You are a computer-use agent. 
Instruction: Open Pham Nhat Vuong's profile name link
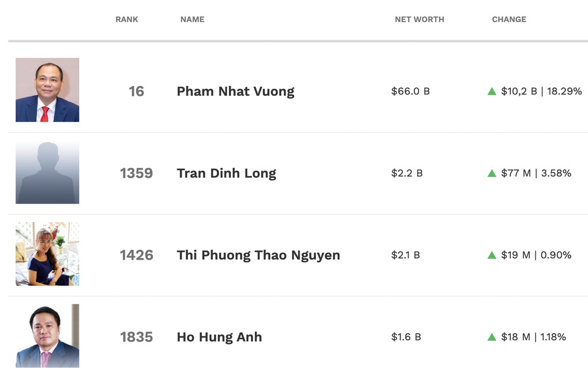tap(235, 91)
